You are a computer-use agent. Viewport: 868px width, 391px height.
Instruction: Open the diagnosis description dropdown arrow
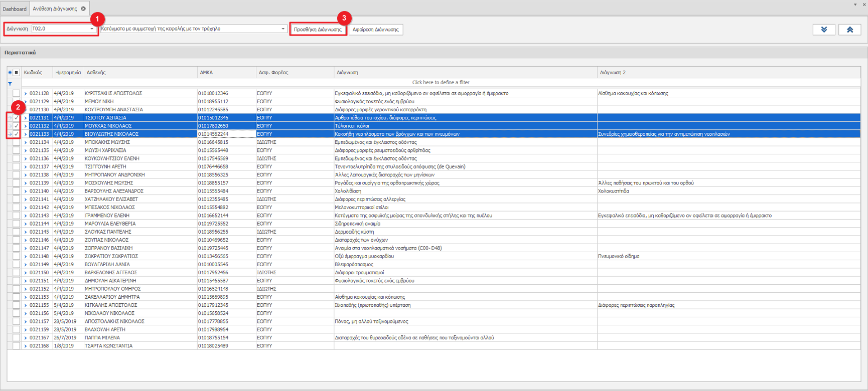(x=283, y=29)
